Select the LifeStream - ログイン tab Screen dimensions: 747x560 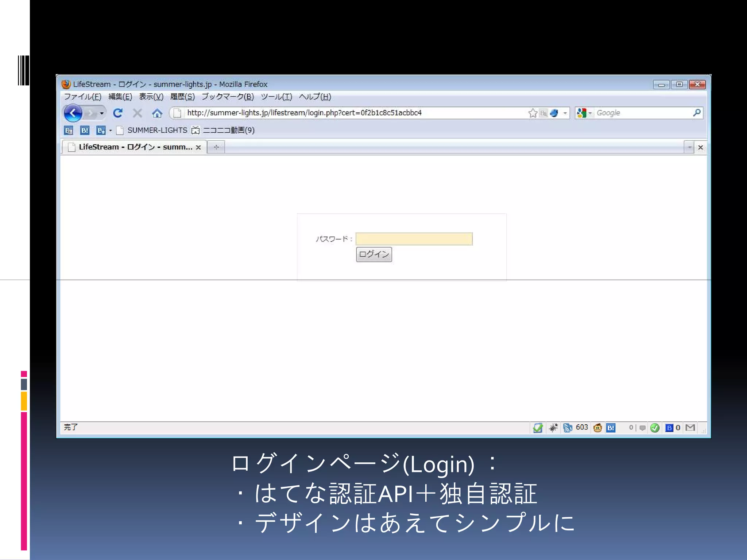click(134, 147)
